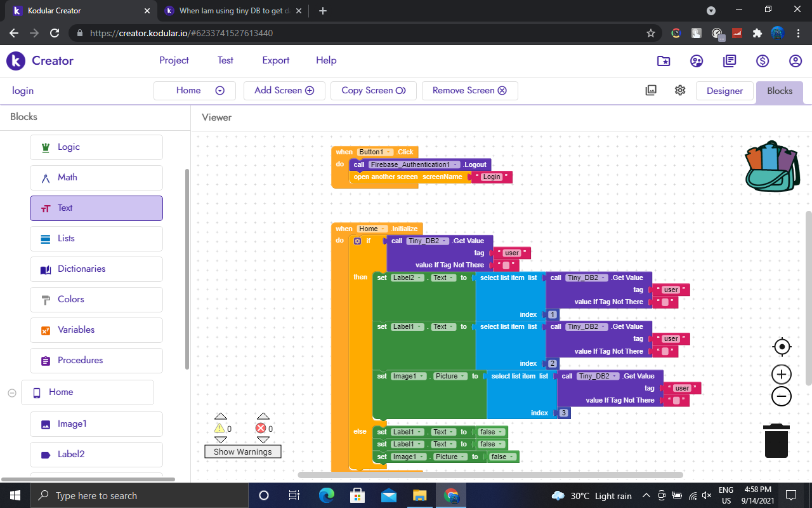812x508 pixels.
Task: Open project settings gear icon
Action: tap(680, 90)
